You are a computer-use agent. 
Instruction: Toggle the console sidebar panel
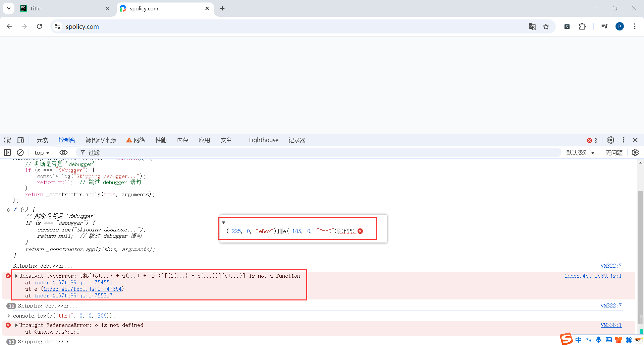[x=7, y=152]
